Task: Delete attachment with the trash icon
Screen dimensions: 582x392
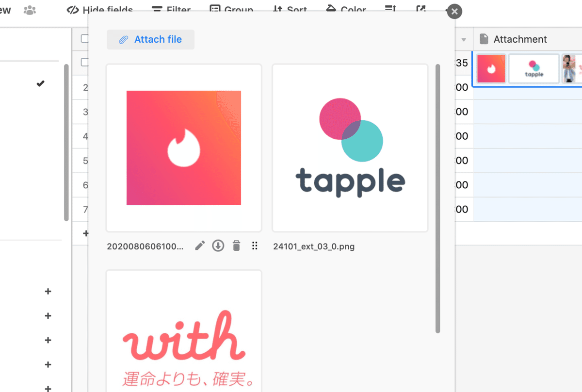Action: click(236, 246)
